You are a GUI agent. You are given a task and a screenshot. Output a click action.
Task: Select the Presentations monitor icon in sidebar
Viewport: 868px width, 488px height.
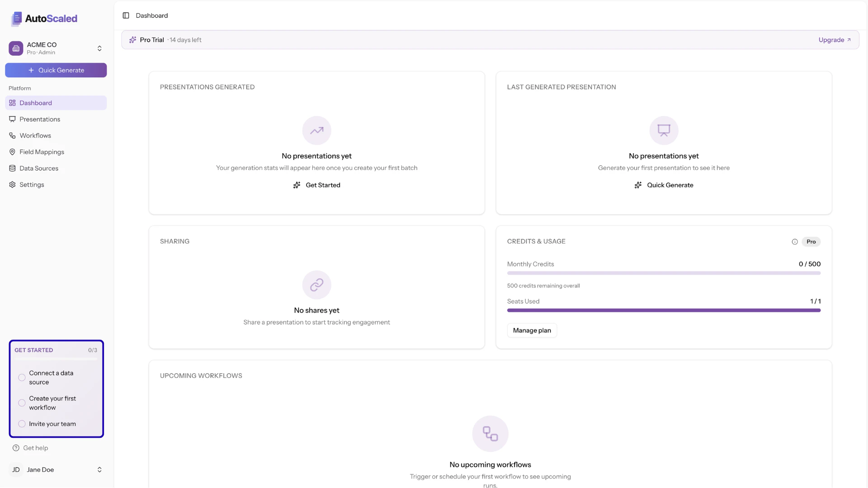[12, 119]
